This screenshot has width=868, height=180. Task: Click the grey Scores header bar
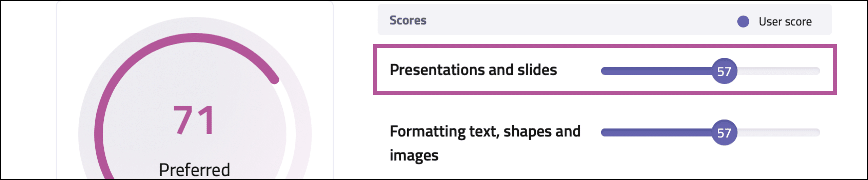(x=605, y=19)
